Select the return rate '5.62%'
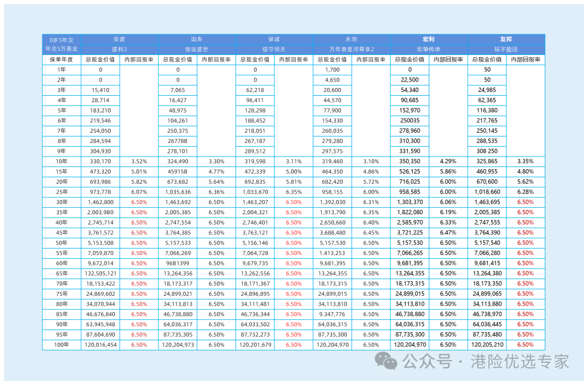This screenshot has width=588, height=385. point(525,182)
